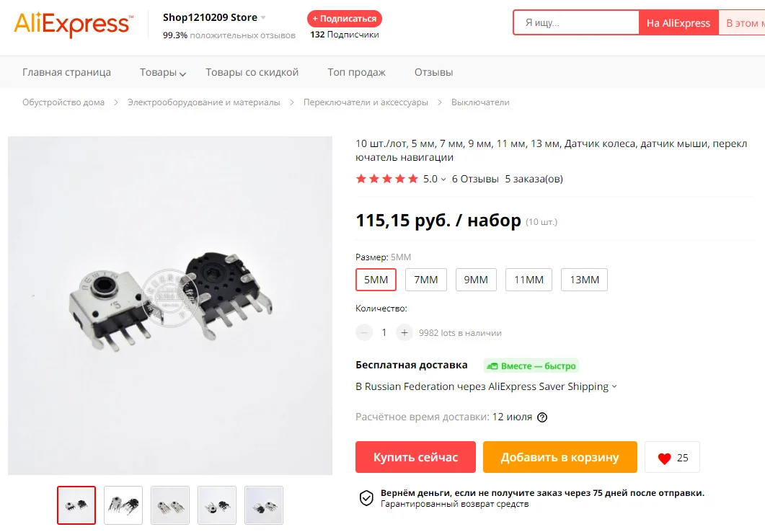Viewport: 765px width, 532px height.
Task: Click the Вместе — быстро delivery badge
Action: click(531, 365)
